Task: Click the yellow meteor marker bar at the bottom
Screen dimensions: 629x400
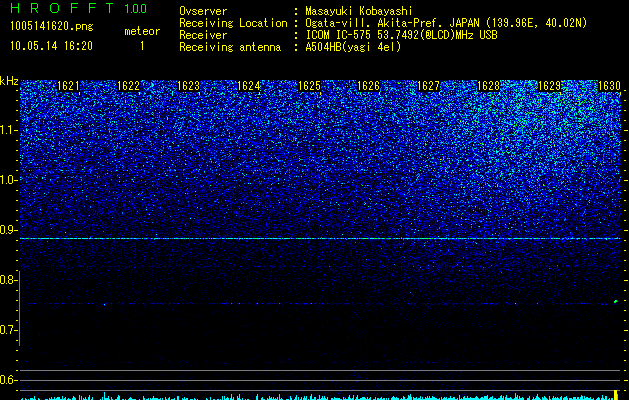Action: pyautogui.click(x=616, y=394)
